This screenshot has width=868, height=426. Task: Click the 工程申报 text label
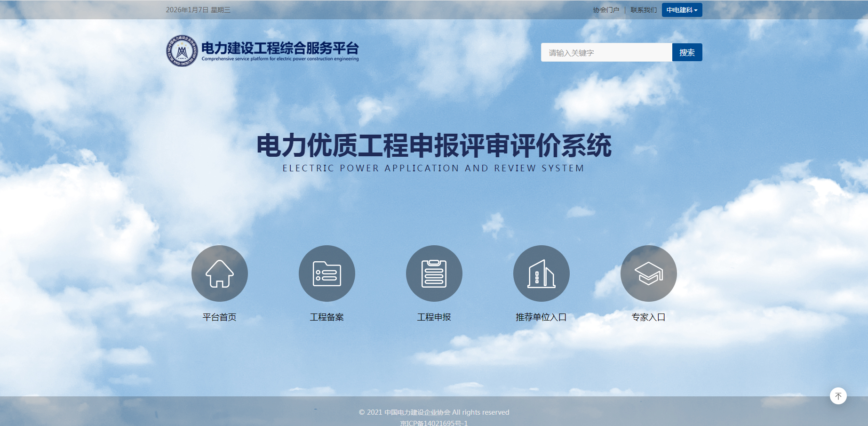pyautogui.click(x=434, y=317)
